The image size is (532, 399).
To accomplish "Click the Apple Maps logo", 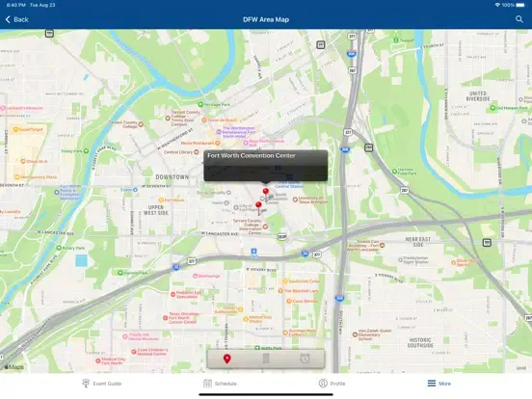I will (x=13, y=367).
